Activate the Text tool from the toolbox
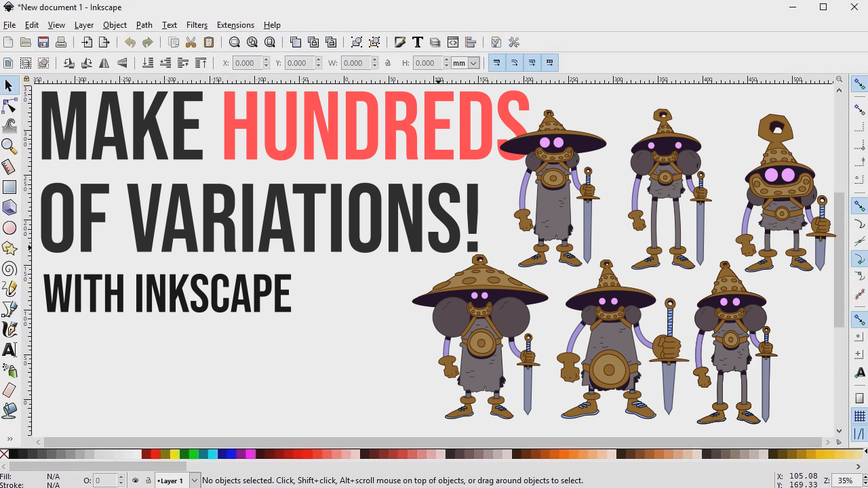Image resolution: width=868 pixels, height=488 pixels. (9, 350)
